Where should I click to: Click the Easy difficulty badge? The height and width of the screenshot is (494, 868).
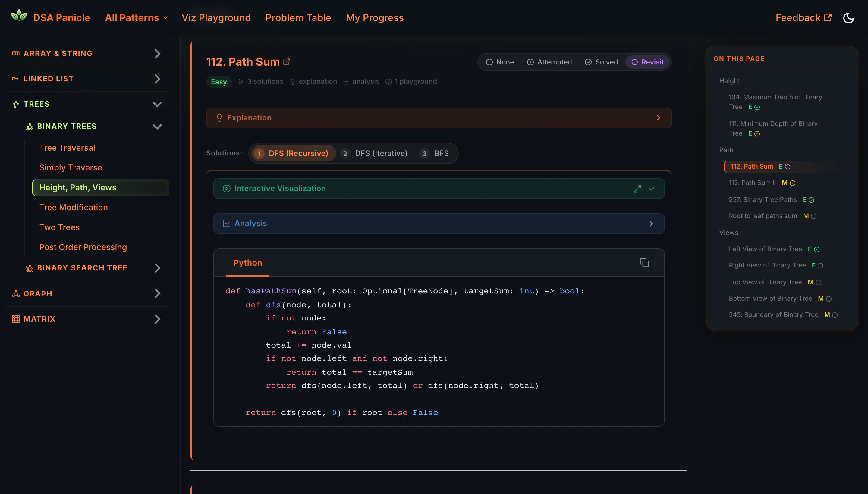(219, 82)
